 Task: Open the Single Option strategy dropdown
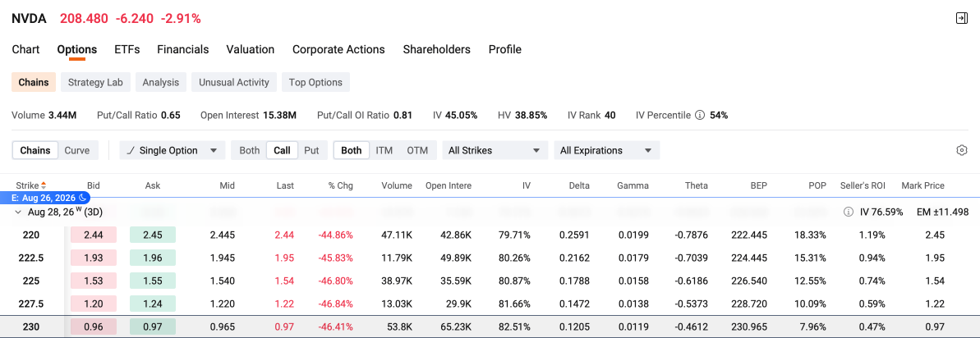click(172, 150)
